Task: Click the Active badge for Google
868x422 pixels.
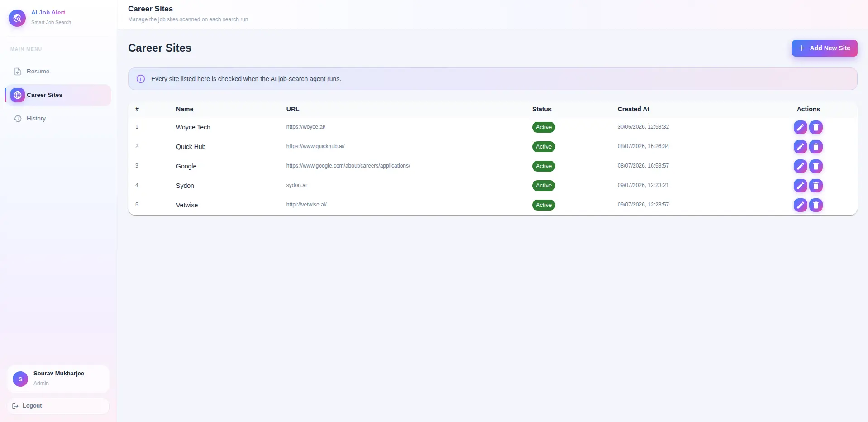Action: coord(544,166)
